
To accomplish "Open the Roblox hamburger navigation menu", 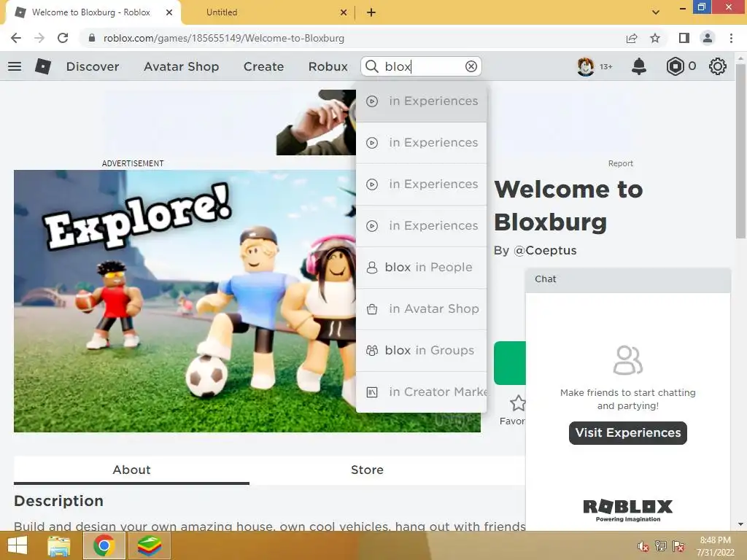I will point(15,66).
